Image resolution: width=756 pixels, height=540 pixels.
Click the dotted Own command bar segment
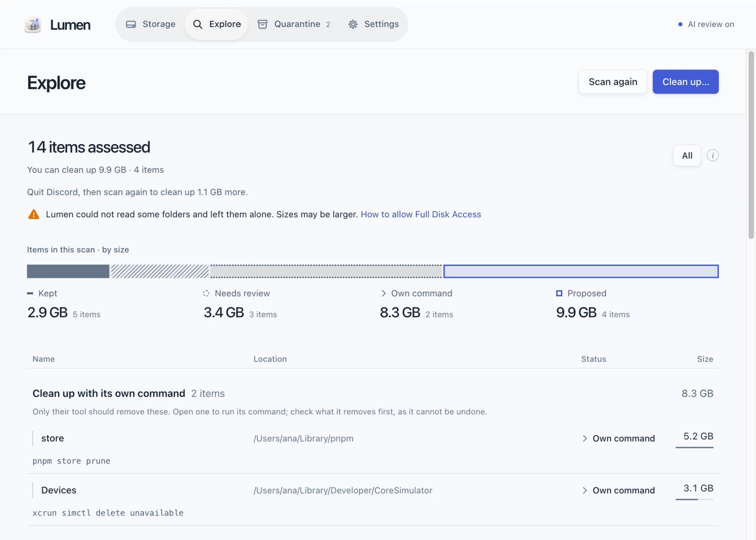tap(326, 271)
